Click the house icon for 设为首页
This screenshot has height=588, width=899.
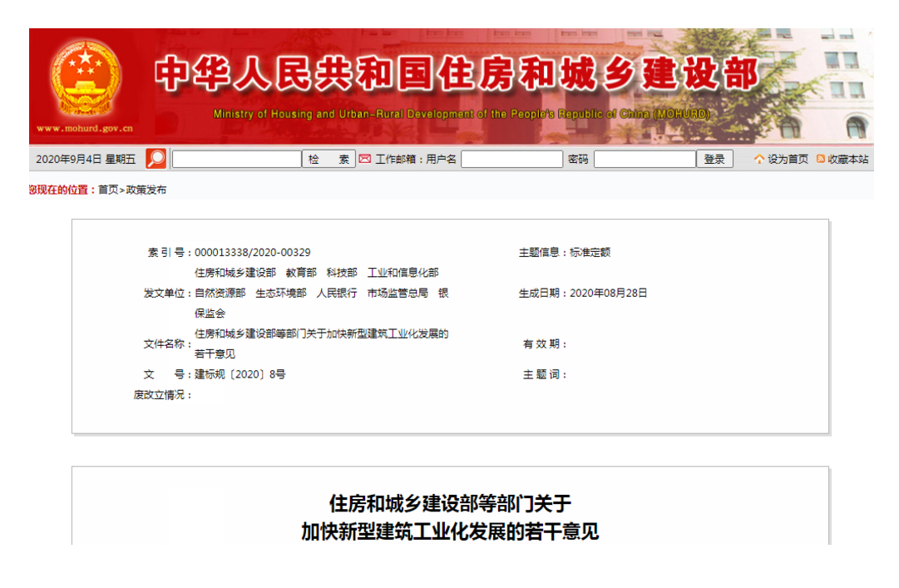(758, 159)
